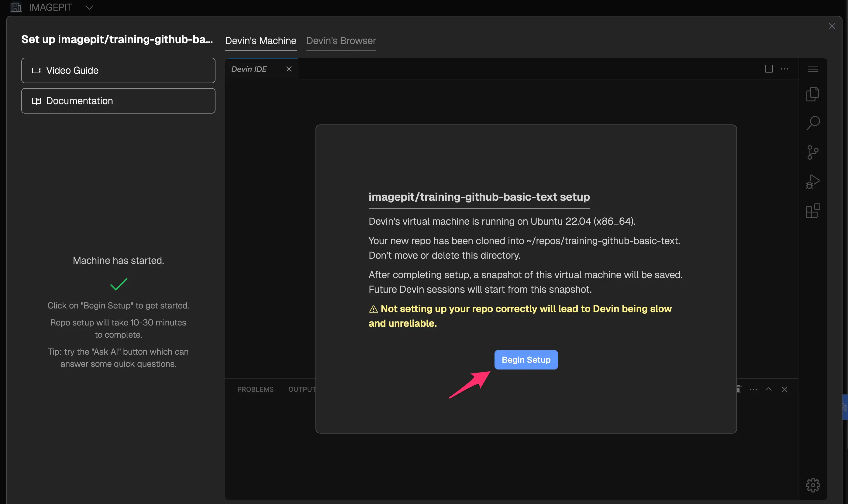This screenshot has height=504, width=848.
Task: Split the editor with the layout icon
Action: point(769,69)
